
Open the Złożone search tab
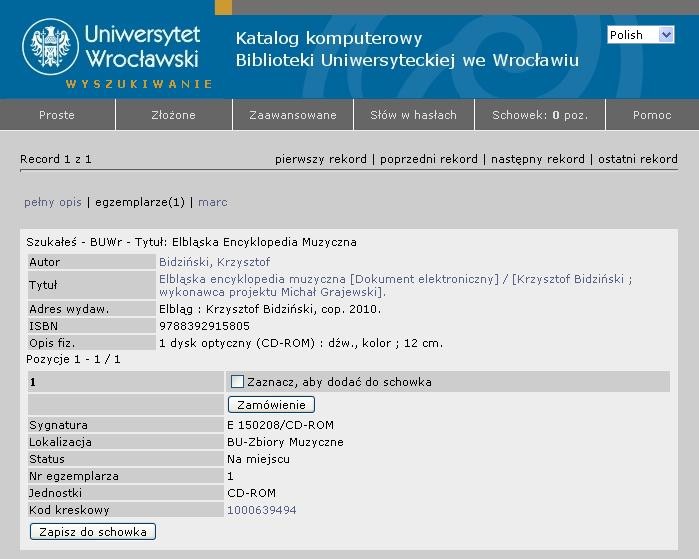(173, 115)
